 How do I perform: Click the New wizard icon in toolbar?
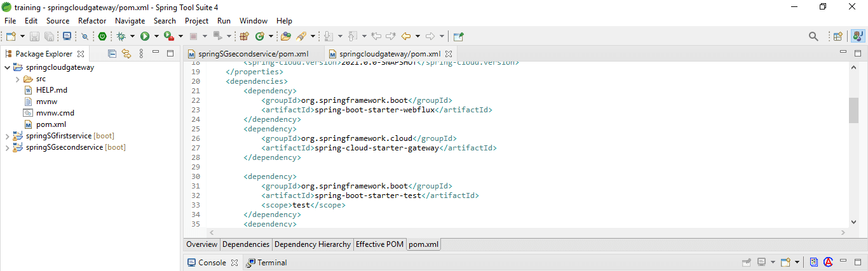(x=11, y=36)
